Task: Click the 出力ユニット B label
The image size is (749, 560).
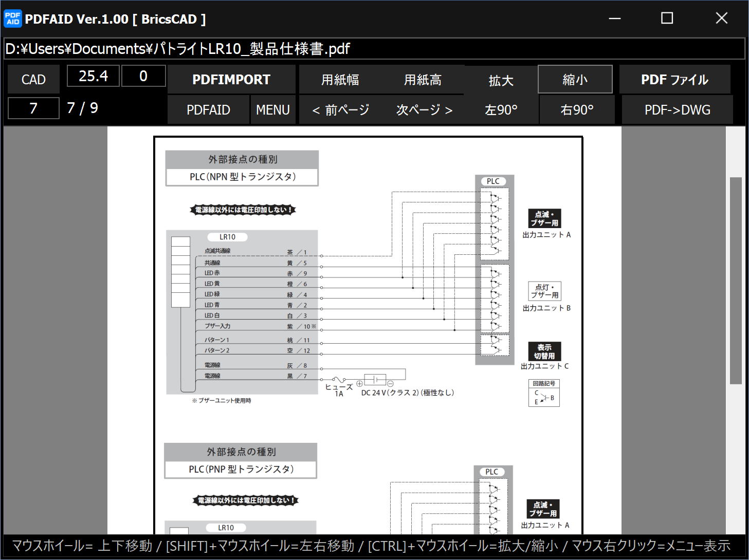Action: 546,308
